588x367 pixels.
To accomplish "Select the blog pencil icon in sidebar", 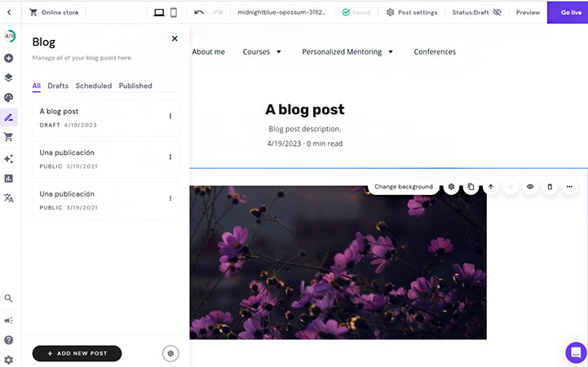I will [9, 117].
